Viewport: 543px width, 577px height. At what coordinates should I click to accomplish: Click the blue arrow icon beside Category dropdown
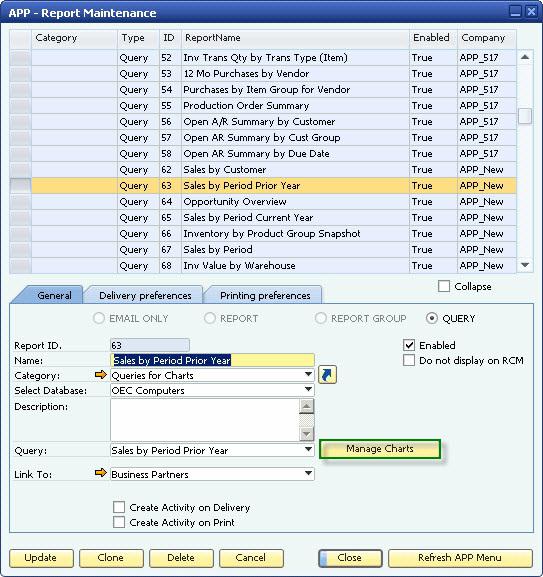point(327,375)
